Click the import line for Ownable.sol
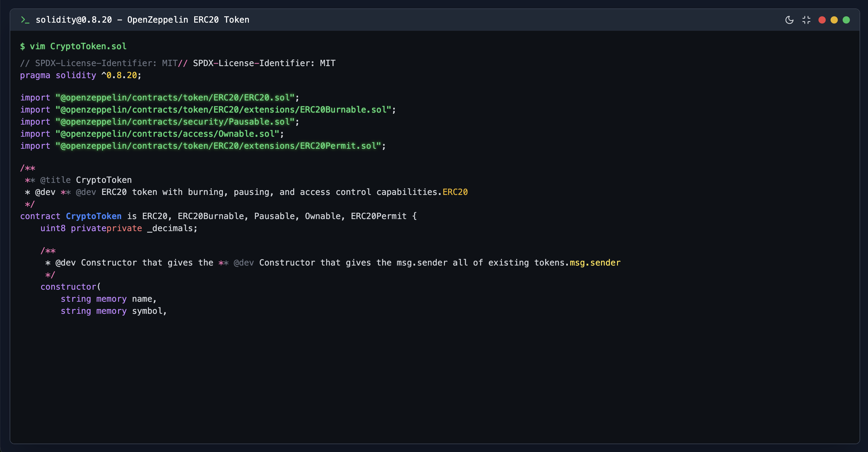 pos(152,134)
